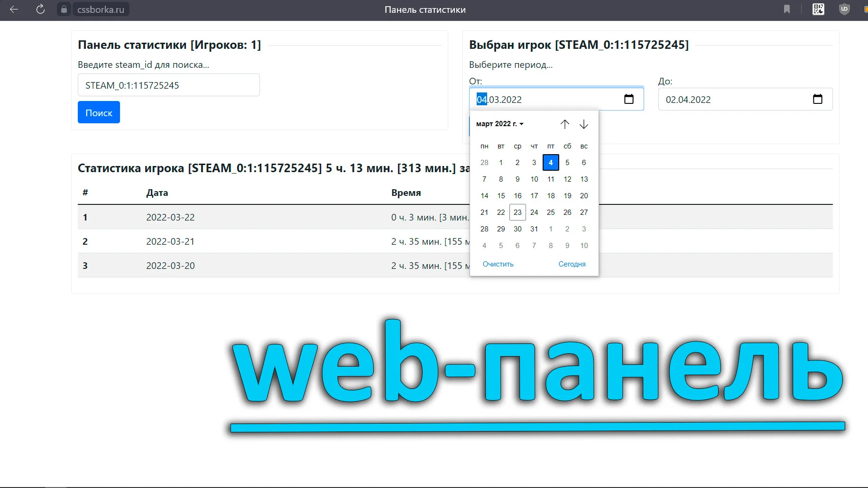Viewport: 868px width, 488px height.
Task: Focus the steam_id search input field
Action: click(168, 85)
